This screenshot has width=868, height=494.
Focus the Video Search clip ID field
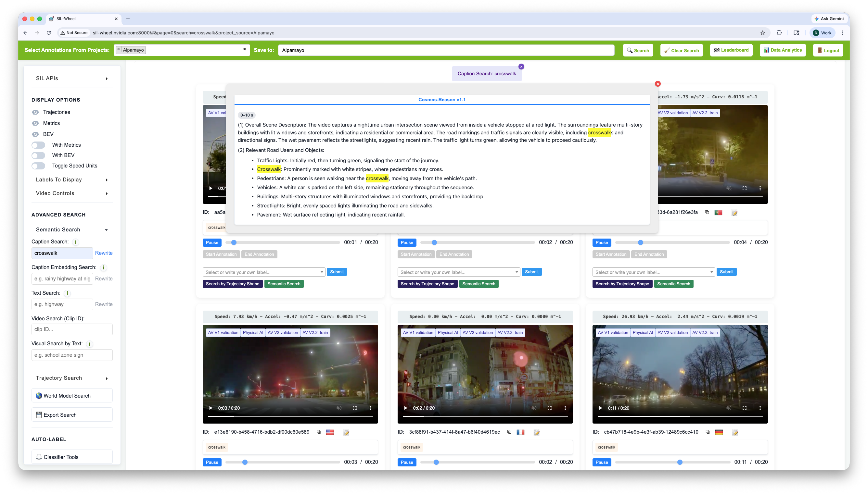click(72, 329)
